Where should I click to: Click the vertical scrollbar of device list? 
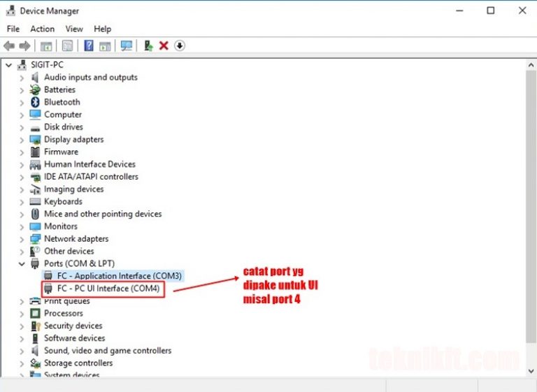pos(531,210)
